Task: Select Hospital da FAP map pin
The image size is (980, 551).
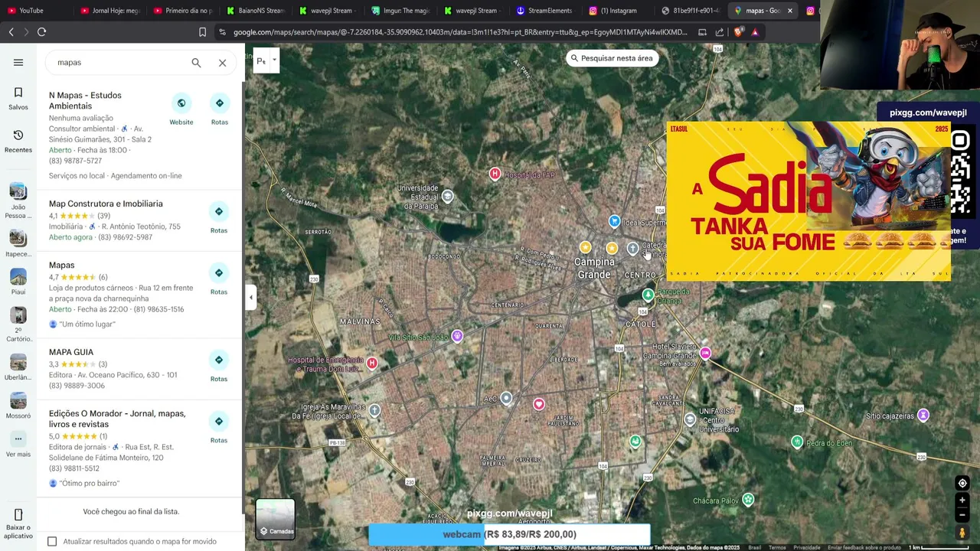Action: coord(495,174)
